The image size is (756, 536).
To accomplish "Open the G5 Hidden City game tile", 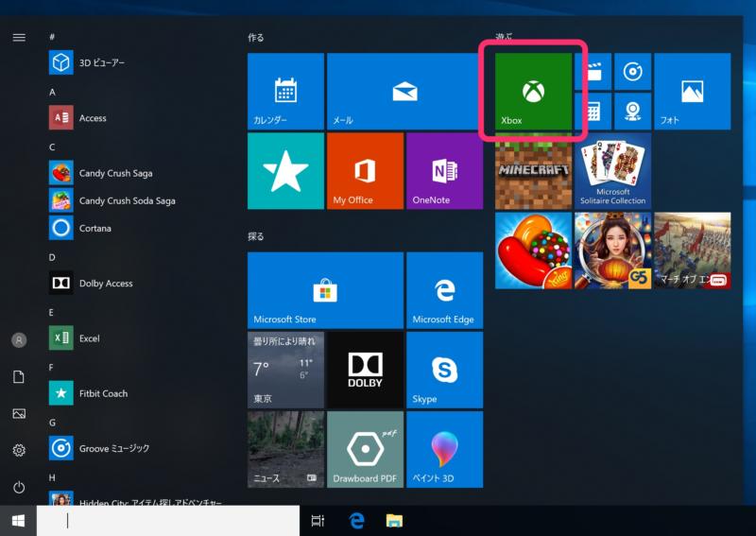I will (x=612, y=251).
